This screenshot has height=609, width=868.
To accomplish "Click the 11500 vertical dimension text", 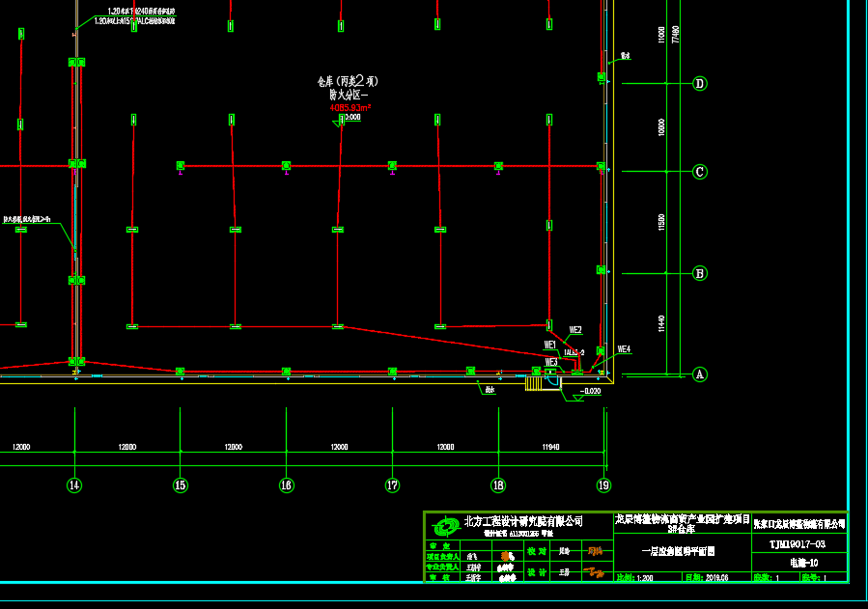I will tap(661, 223).
